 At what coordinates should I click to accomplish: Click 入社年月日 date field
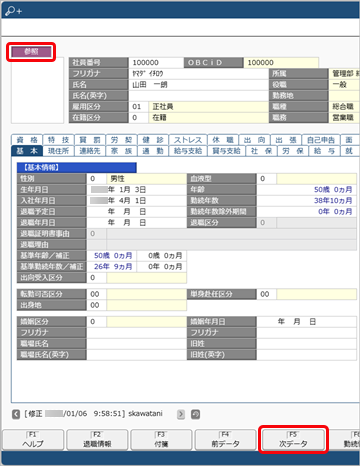pos(136,201)
